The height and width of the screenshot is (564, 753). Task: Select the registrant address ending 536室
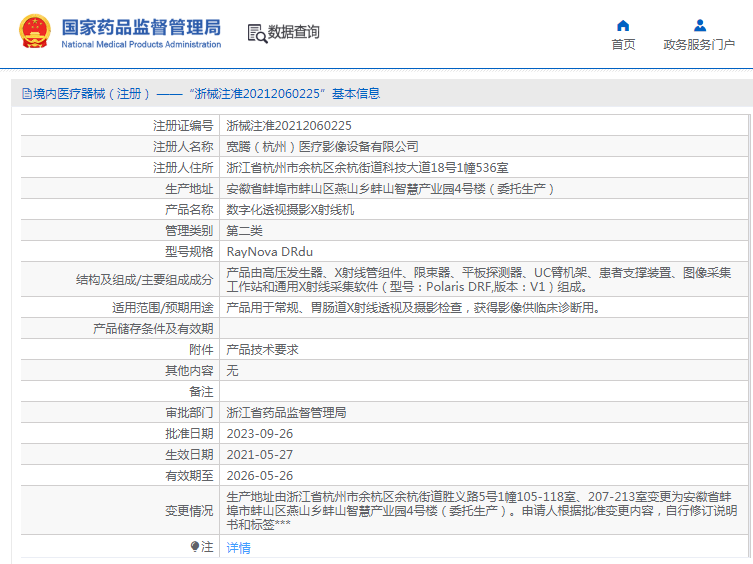point(367,168)
